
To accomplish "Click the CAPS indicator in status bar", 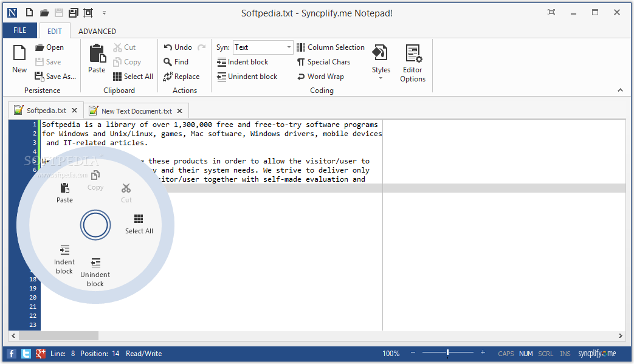I will tap(506, 354).
